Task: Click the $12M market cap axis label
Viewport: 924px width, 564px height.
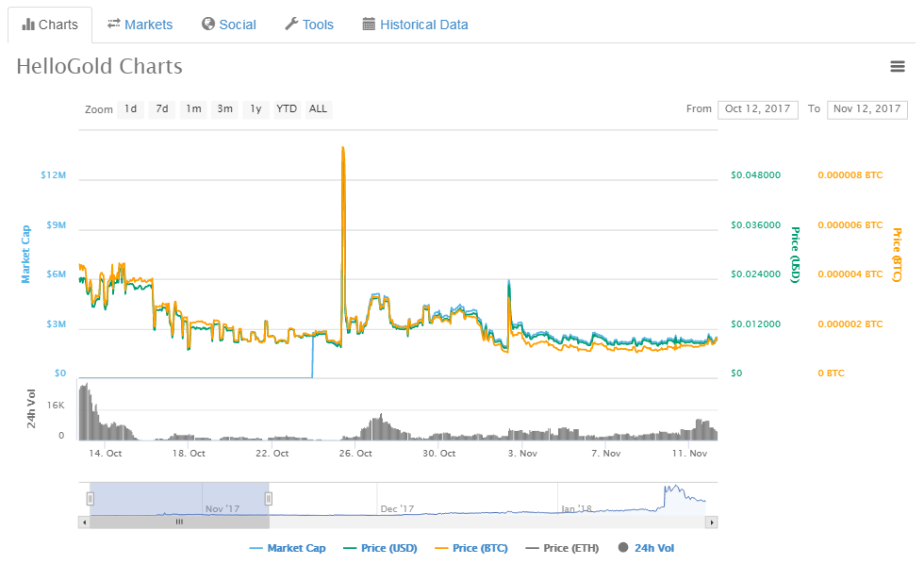Action: click(x=53, y=175)
